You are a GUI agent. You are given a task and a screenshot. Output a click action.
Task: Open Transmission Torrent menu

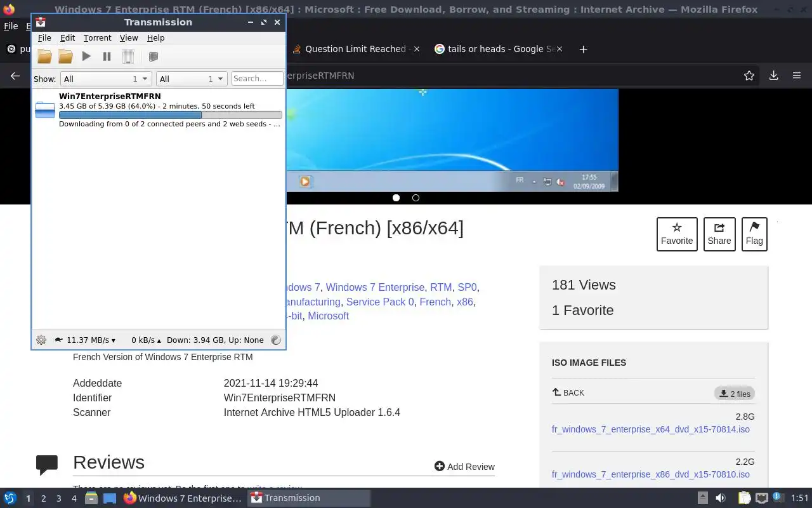pyautogui.click(x=97, y=38)
